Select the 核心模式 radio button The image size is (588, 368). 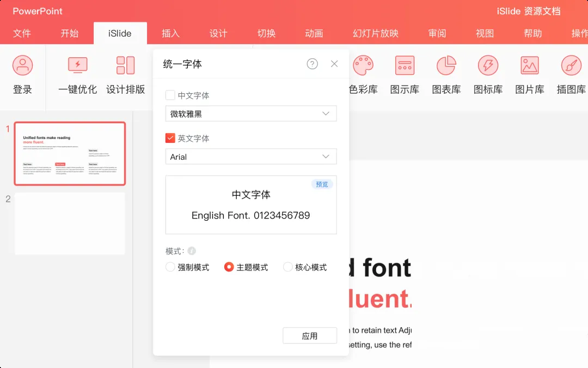point(287,267)
